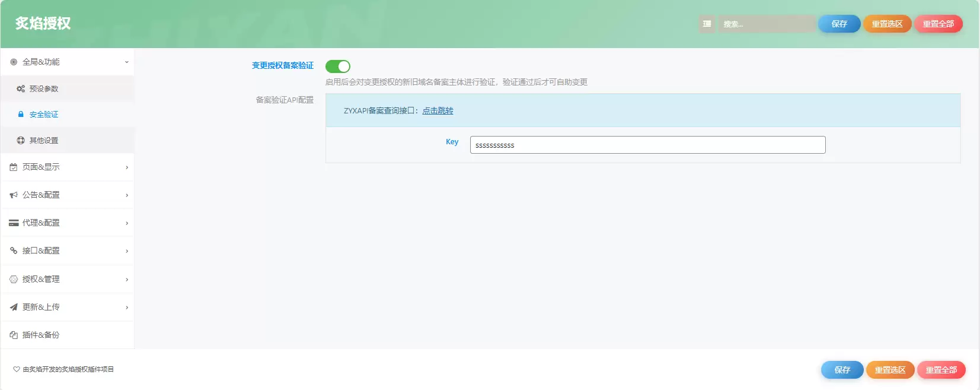Screen dimensions: 980x390
Task: Click the paper plane icon for 更新&上传
Action: pyautogui.click(x=14, y=307)
